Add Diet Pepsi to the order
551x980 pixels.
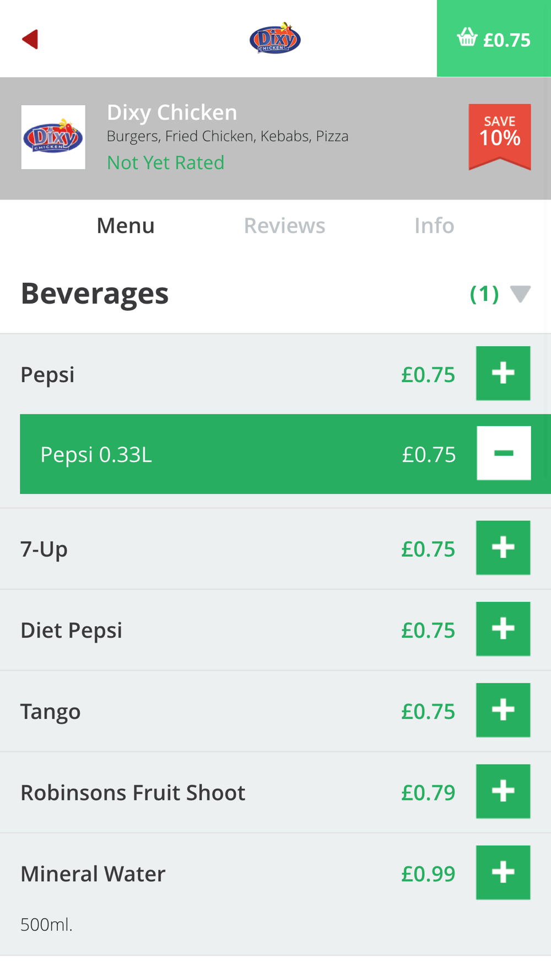(503, 629)
